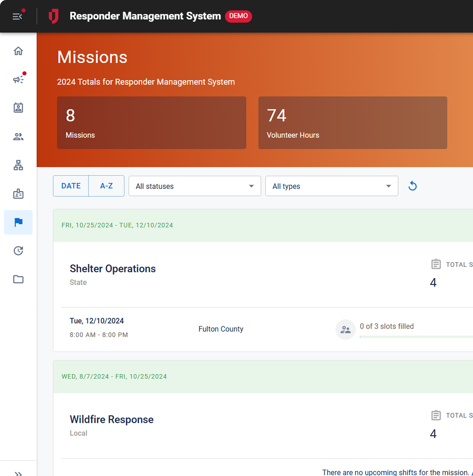Open the Shelter Operations mission
Screen dimensions: 473x476
(112, 269)
